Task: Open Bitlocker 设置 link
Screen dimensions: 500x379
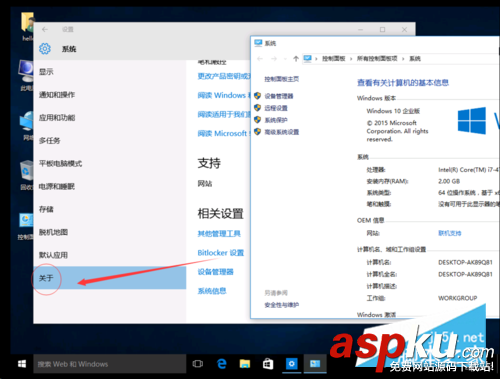Action: point(221,253)
